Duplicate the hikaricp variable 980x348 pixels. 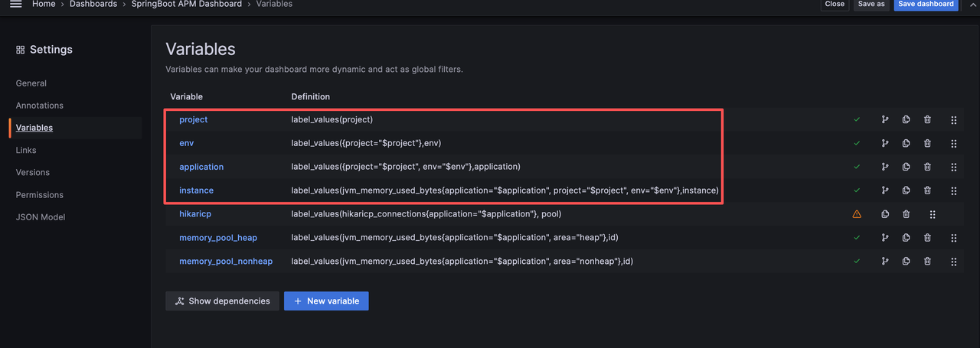coord(885,214)
